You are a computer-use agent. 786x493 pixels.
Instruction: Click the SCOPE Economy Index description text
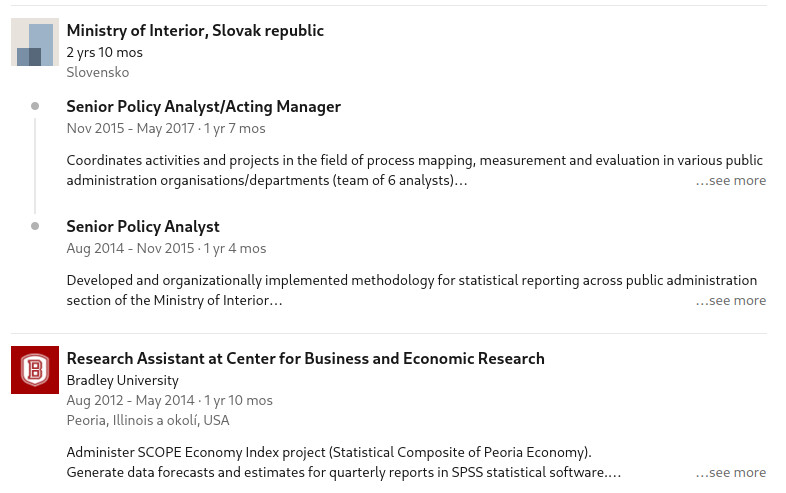click(329, 452)
